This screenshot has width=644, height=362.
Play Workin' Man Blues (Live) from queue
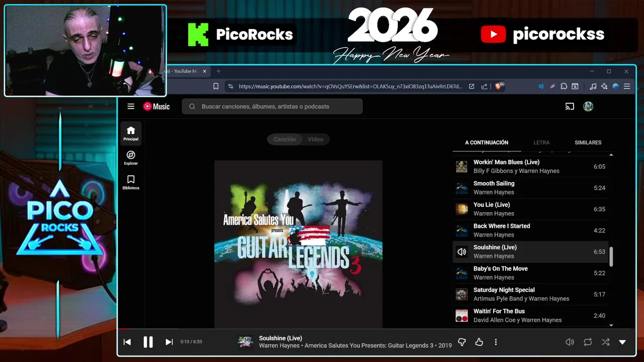point(531,166)
